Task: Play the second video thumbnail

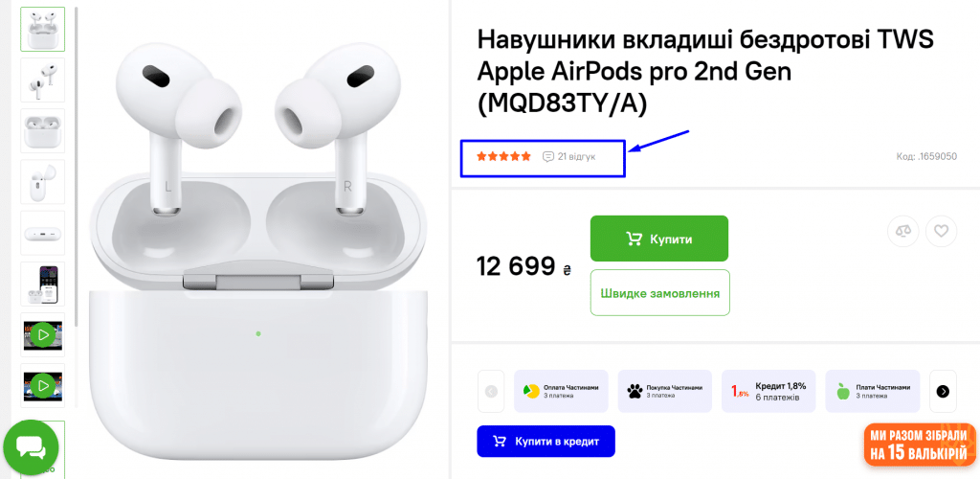Action: click(x=42, y=386)
